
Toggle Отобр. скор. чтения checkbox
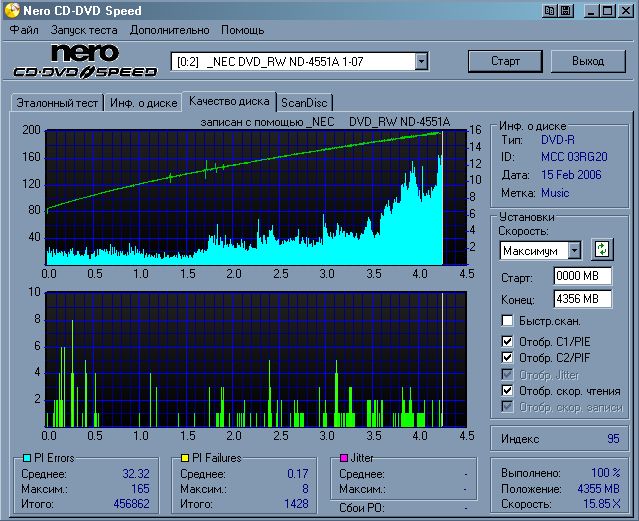508,390
